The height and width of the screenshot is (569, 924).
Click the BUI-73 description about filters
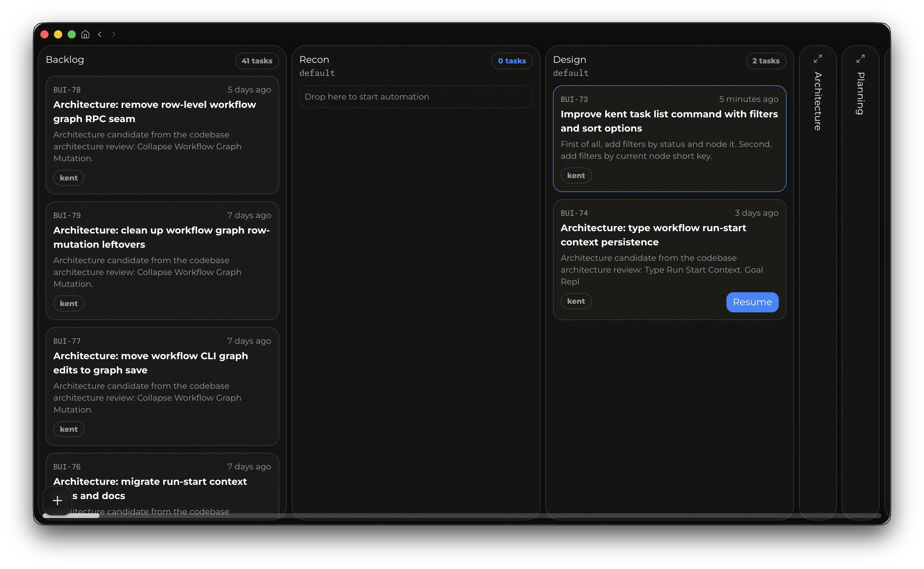click(x=666, y=150)
